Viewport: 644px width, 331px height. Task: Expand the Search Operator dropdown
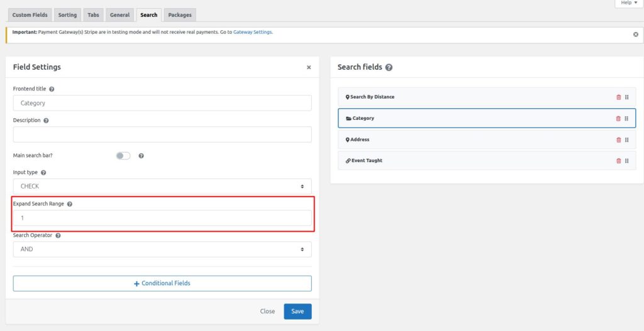click(162, 249)
